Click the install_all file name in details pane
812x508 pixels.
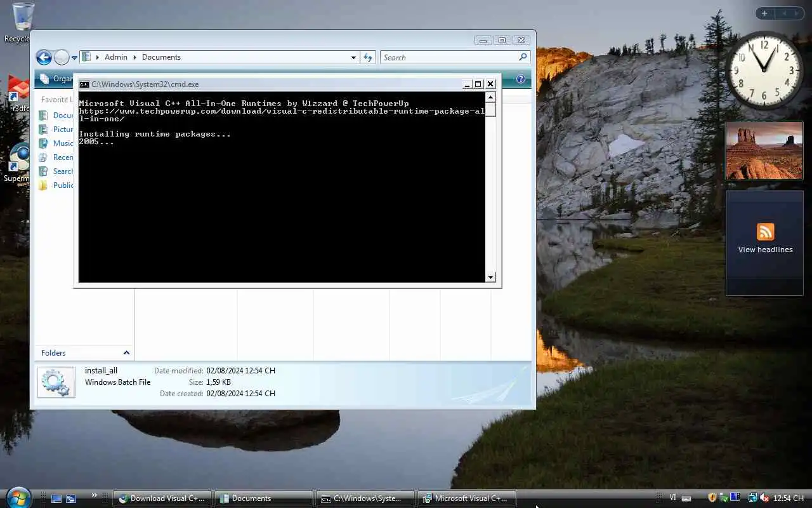(x=101, y=370)
